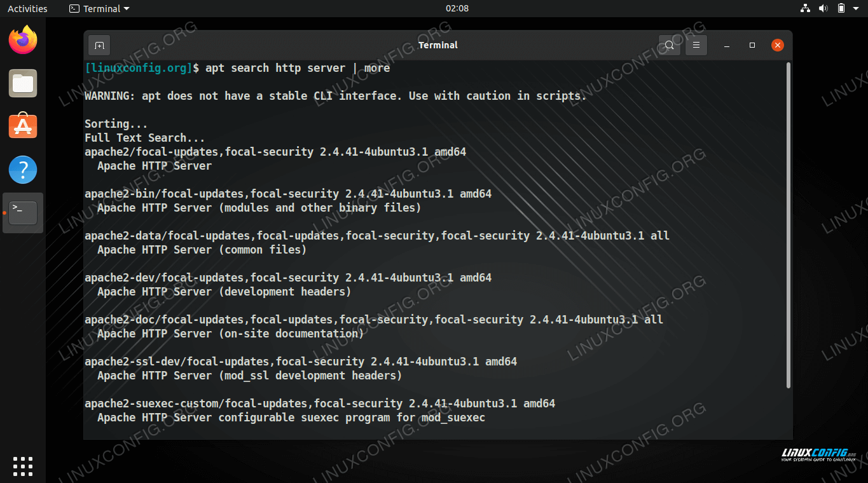Maximize the Terminal window
The width and height of the screenshot is (868, 483).
point(752,45)
